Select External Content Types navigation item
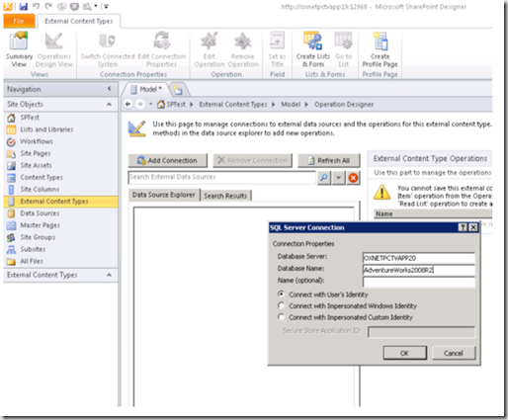This screenshot has height=420, width=508. 60,202
